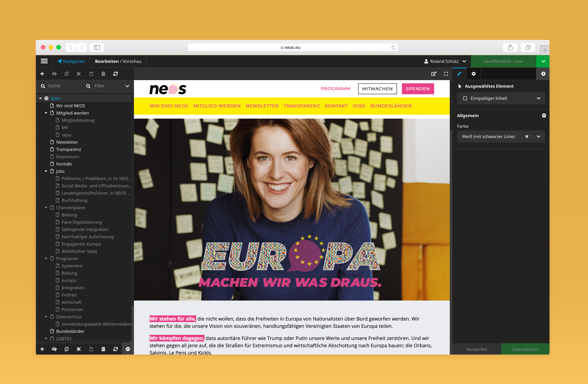Screen dimensions: 588x384
Task: Click the MITMACHEN button on website
Action: (x=377, y=89)
